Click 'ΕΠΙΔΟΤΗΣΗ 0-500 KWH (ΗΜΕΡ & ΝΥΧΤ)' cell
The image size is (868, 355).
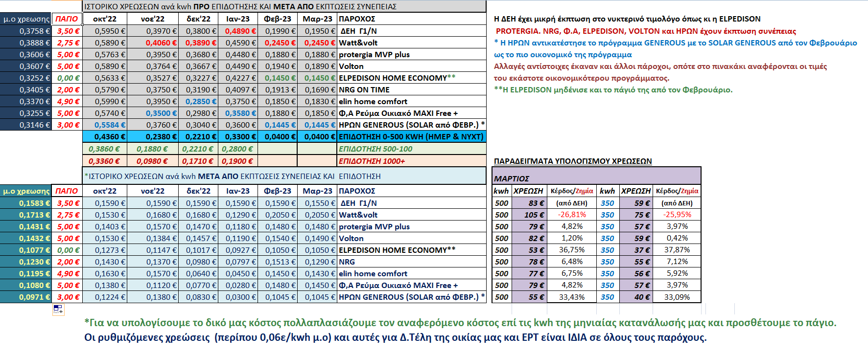(x=411, y=136)
